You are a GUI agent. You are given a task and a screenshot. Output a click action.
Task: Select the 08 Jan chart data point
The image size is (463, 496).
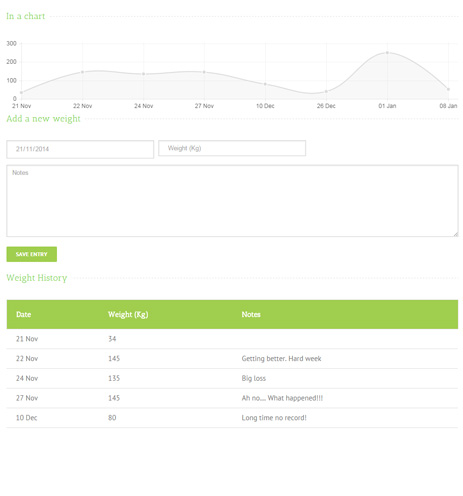[448, 89]
